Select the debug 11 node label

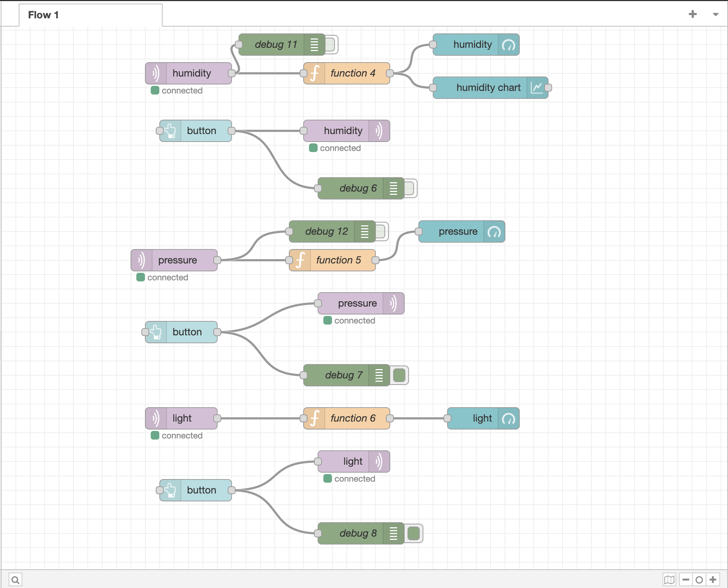coord(276,45)
